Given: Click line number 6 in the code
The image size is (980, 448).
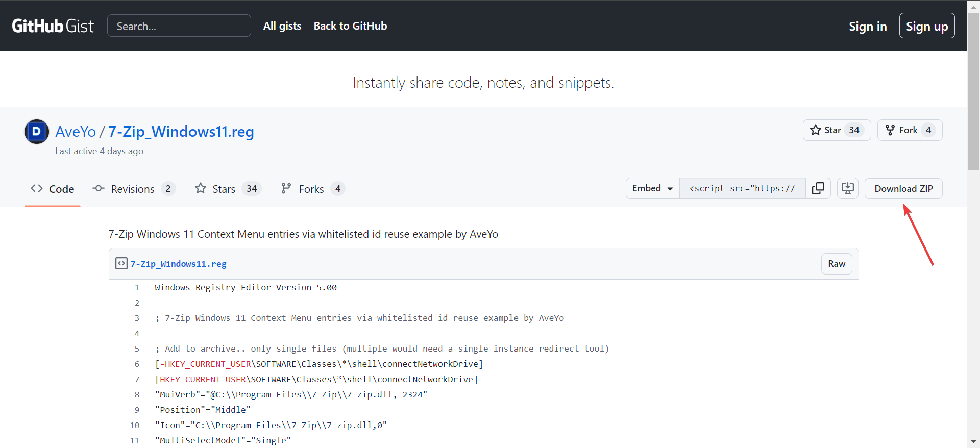Looking at the screenshot, I should (137, 364).
